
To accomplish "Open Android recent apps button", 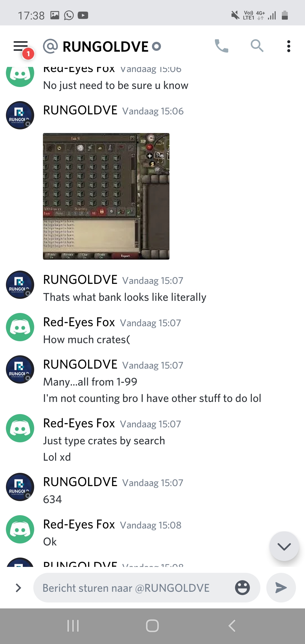I will (73, 626).
